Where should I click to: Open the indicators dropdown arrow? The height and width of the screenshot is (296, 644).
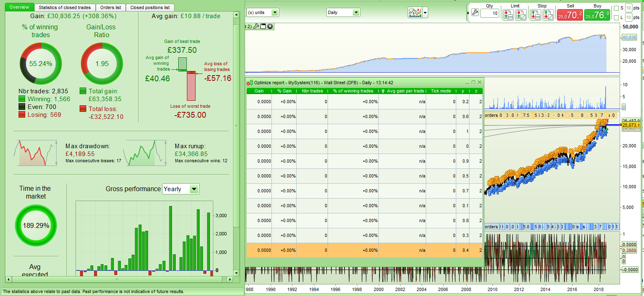pyautogui.click(x=425, y=13)
